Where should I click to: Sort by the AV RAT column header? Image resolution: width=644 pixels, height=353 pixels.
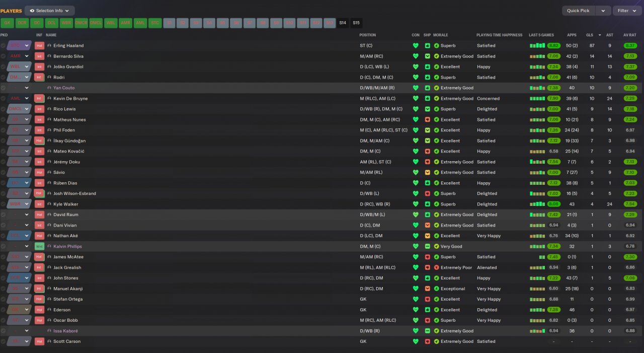point(630,35)
